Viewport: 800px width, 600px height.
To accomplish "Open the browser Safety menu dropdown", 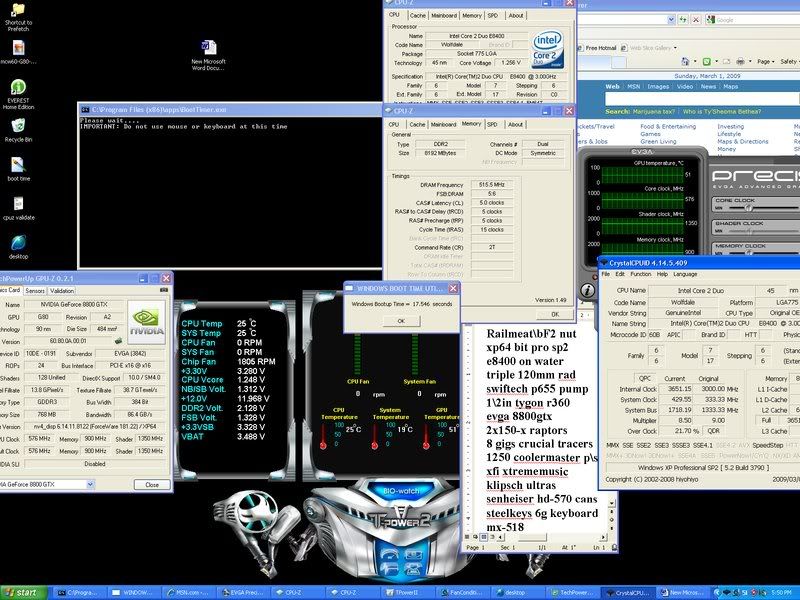I will pyautogui.click(x=789, y=61).
